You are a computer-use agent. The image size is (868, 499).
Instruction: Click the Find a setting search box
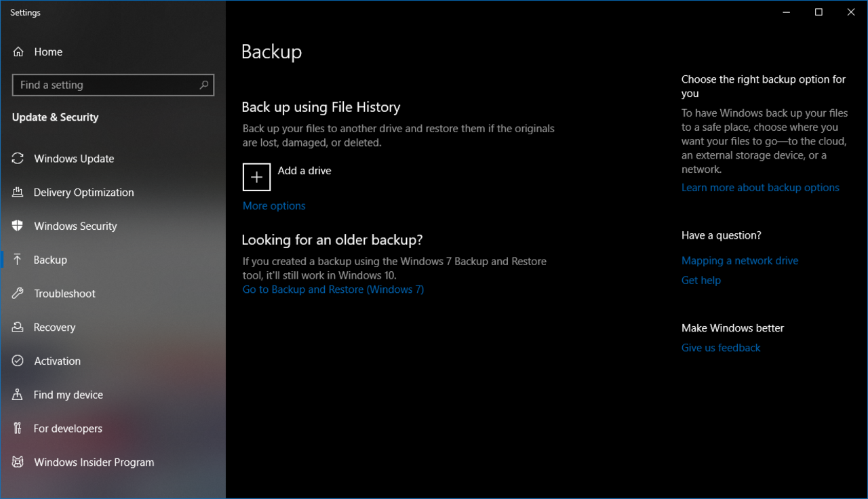pos(105,85)
